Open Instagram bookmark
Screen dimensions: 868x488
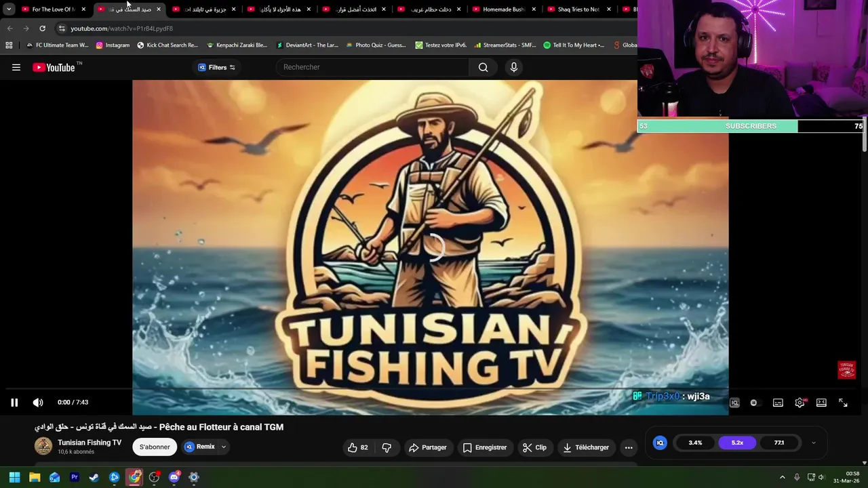click(113, 45)
